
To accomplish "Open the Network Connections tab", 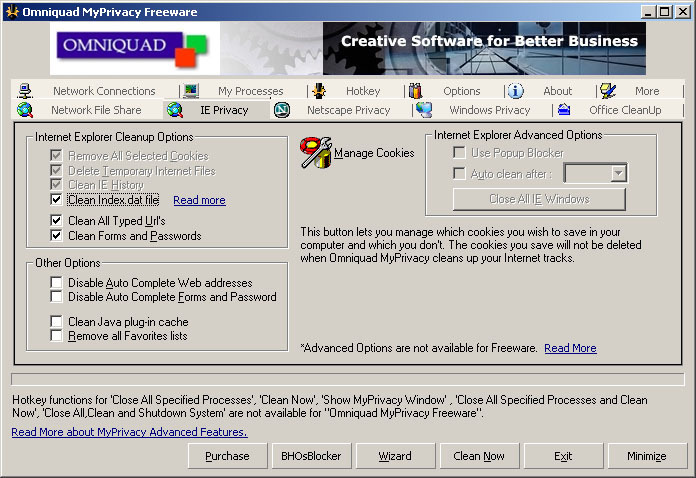I will click(x=104, y=91).
